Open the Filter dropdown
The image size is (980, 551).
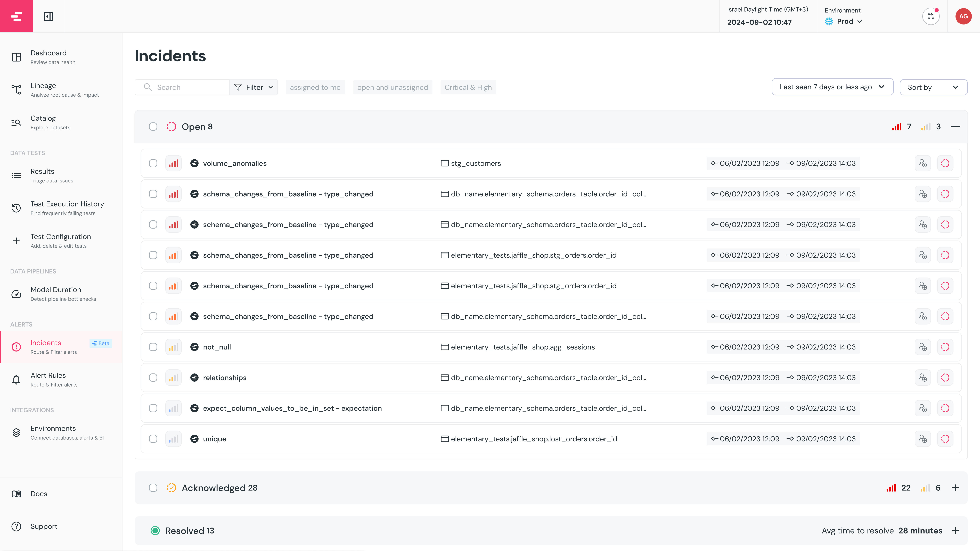(x=254, y=87)
